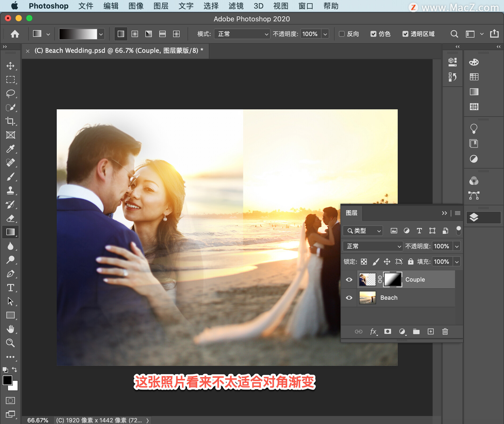
Task: Select the Eyedropper tool
Action: point(10,149)
